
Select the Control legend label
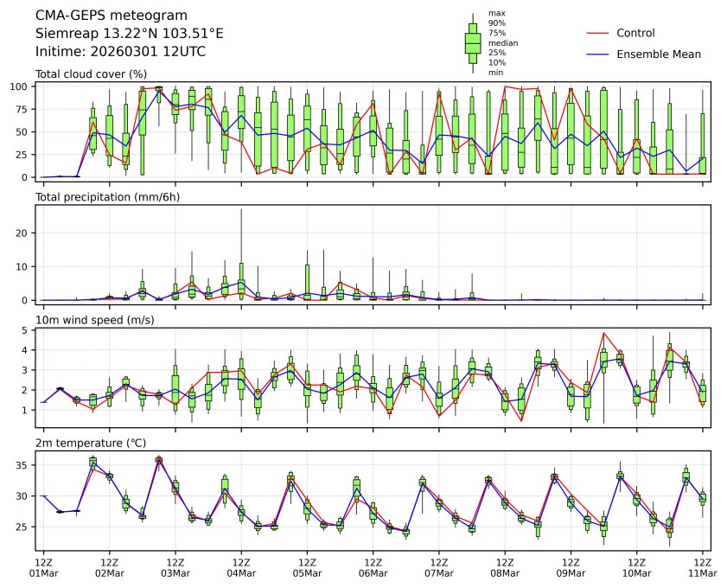[635, 33]
